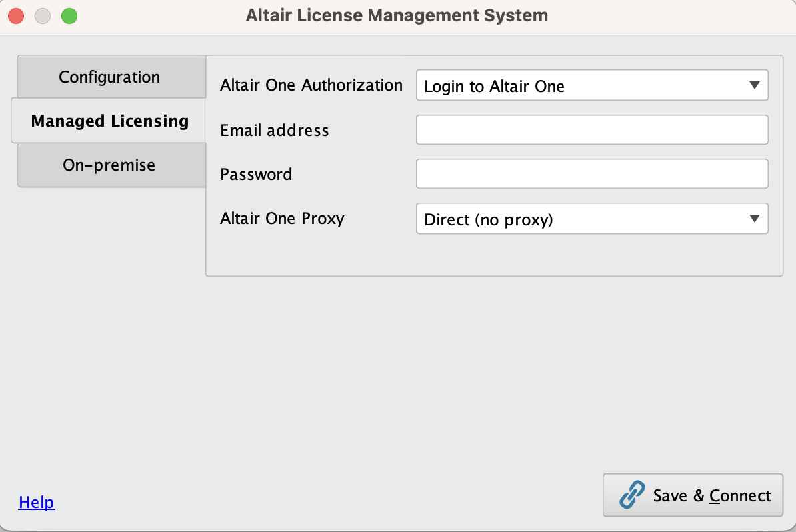This screenshot has height=532, width=796.
Task: Click the Altair One Authorization dropdown arrow
Action: [755, 85]
